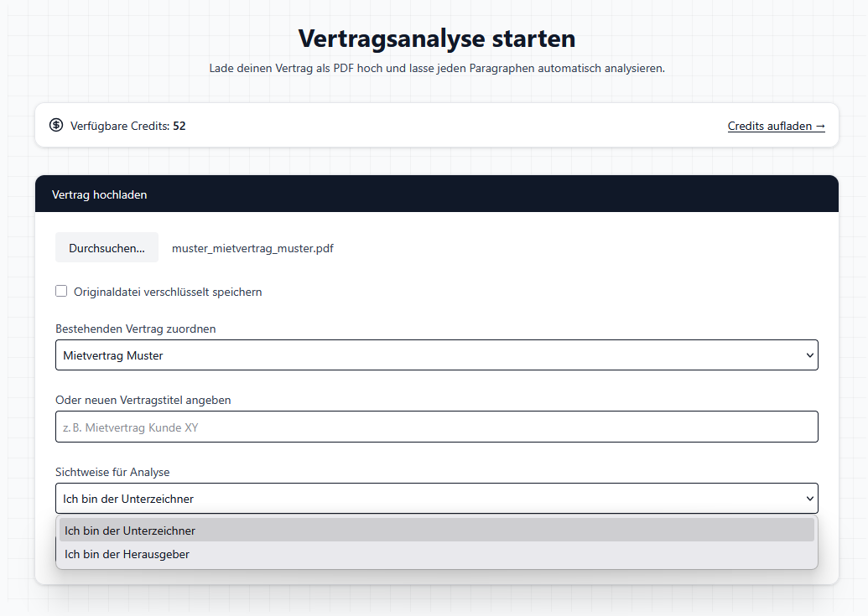Click the Vertragsanalyse starten page heading

436,39
